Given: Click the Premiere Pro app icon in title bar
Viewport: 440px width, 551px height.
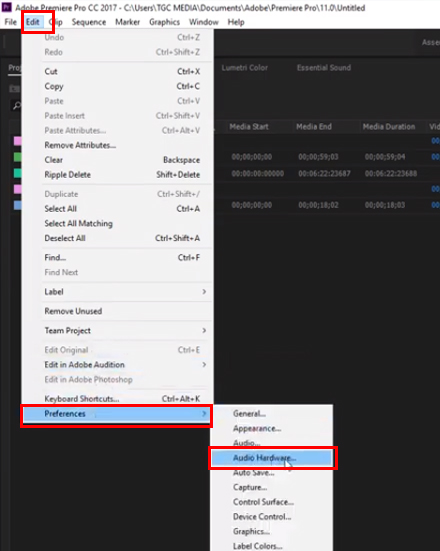Looking at the screenshot, I should [7, 7].
